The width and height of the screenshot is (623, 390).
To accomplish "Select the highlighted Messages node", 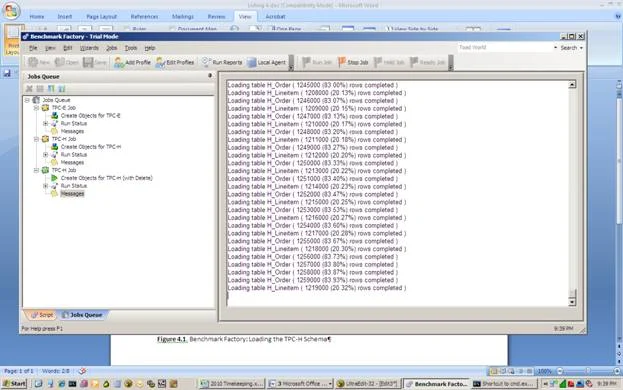I will pos(72,194).
